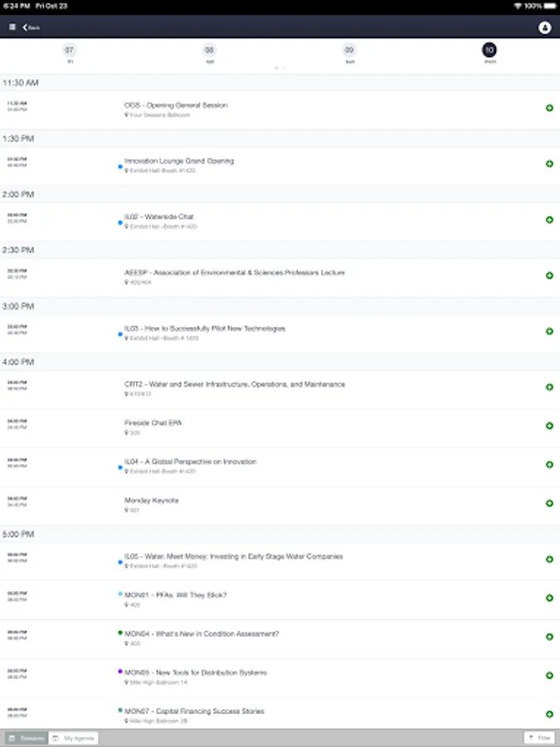The width and height of the screenshot is (560, 747).
Task: Click the purple track dot on MON05
Action: click(120, 671)
